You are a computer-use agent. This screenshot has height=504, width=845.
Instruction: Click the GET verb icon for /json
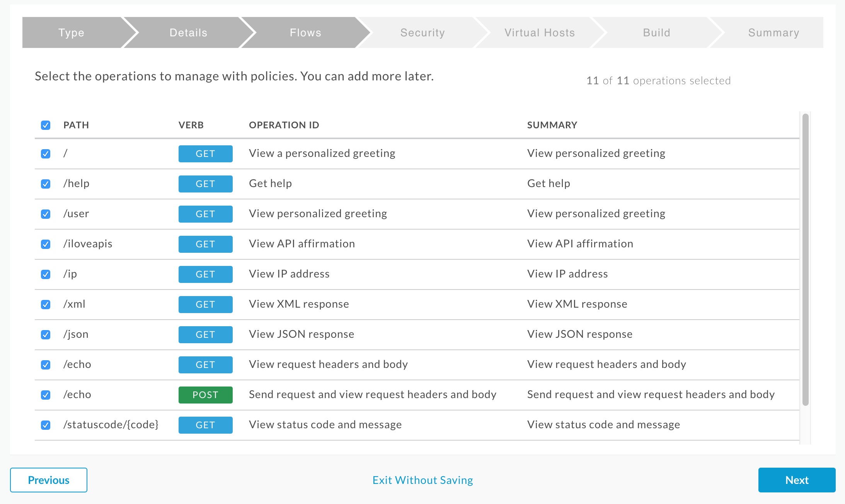tap(204, 334)
